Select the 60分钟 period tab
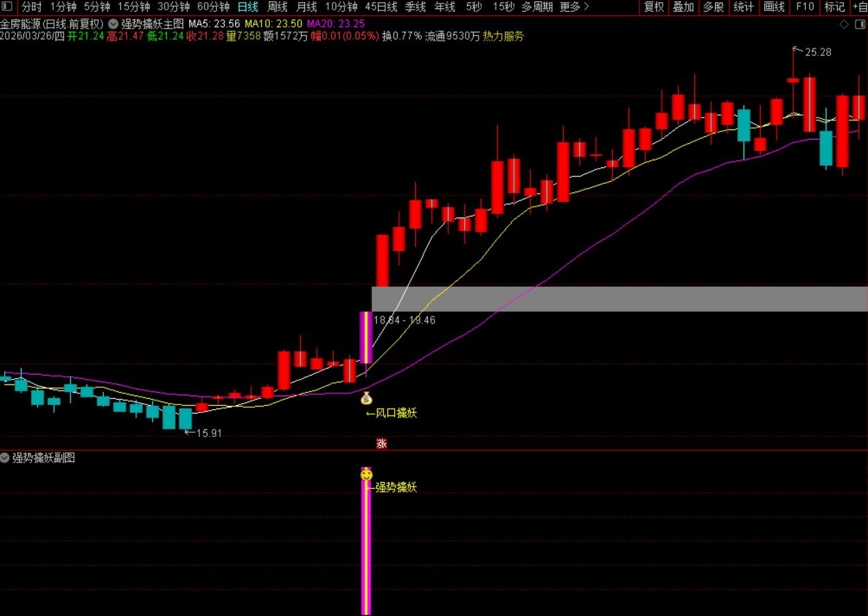868x616 pixels. 214,7
